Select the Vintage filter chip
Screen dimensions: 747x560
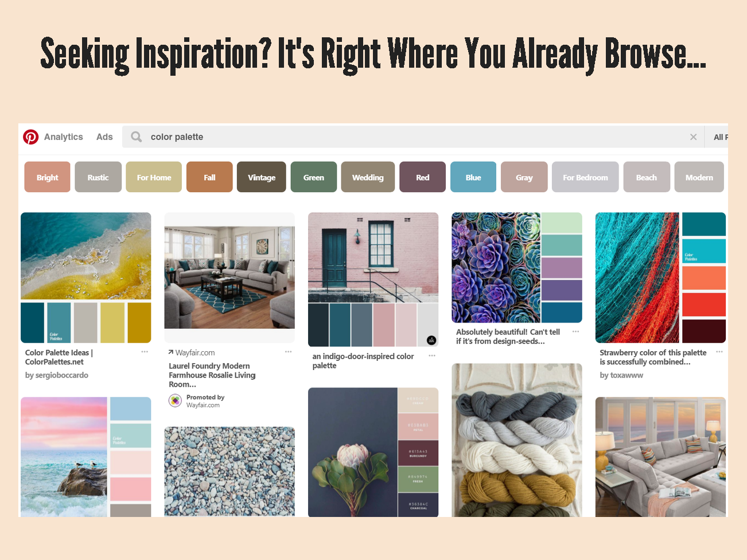pyautogui.click(x=261, y=177)
